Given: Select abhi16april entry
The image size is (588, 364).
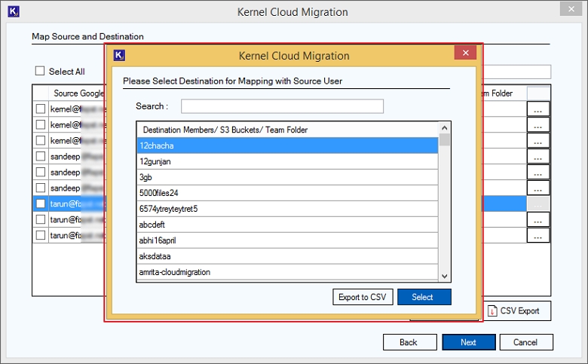Looking at the screenshot, I should pyautogui.click(x=287, y=240).
